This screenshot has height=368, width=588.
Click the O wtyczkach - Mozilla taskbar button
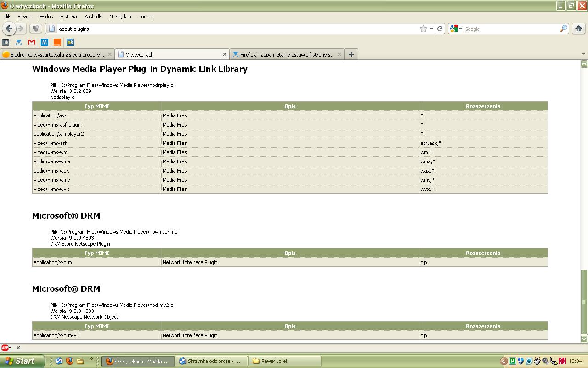[x=138, y=361]
